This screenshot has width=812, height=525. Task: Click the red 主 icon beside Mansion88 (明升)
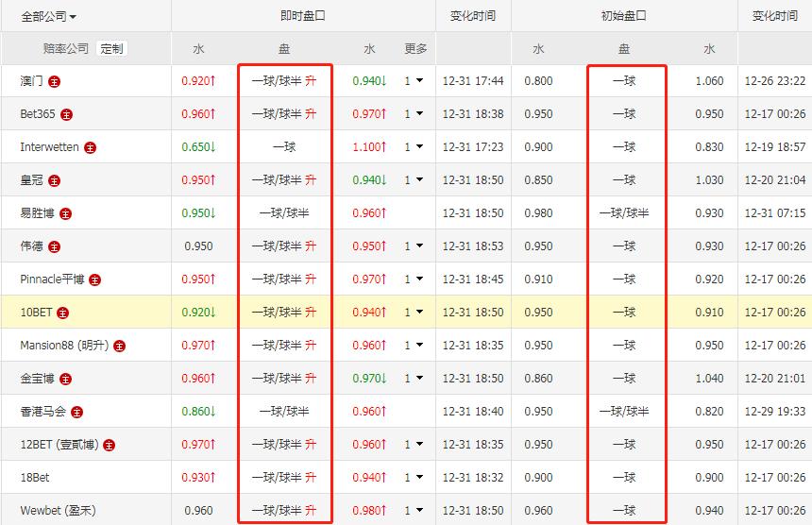120,346
